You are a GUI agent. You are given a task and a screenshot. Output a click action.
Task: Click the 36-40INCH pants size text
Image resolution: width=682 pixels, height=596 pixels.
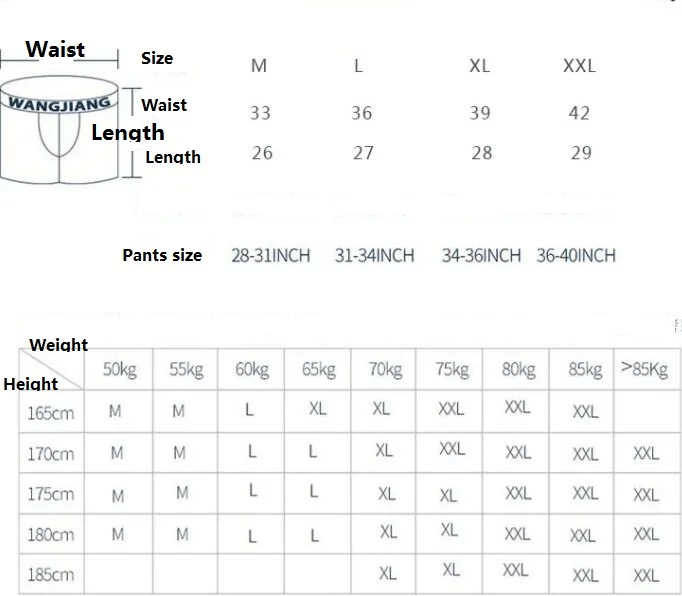576,255
